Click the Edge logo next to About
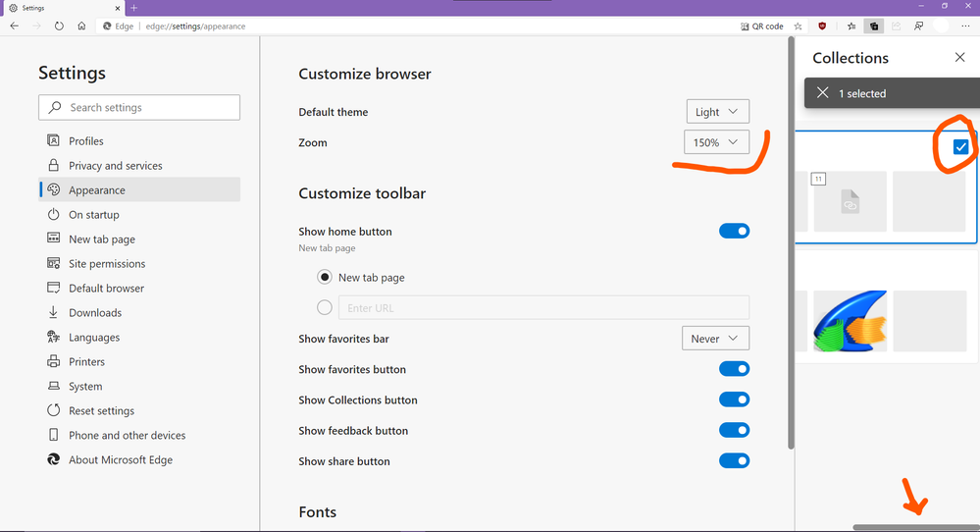The width and height of the screenshot is (980, 532). click(54, 459)
